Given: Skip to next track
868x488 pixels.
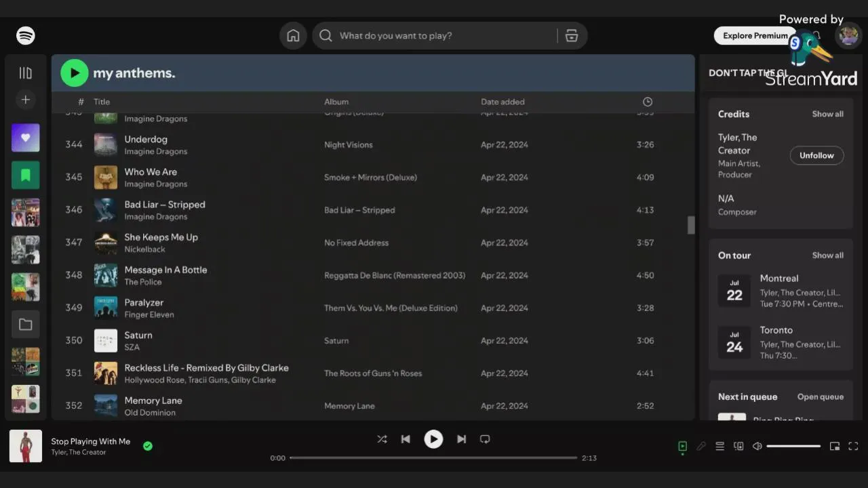Looking at the screenshot, I should pyautogui.click(x=461, y=439).
